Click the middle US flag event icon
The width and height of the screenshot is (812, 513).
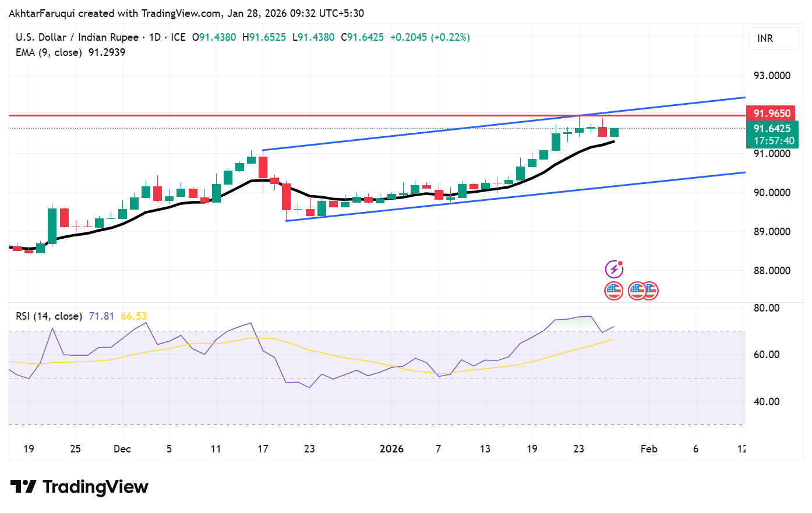[x=636, y=290]
